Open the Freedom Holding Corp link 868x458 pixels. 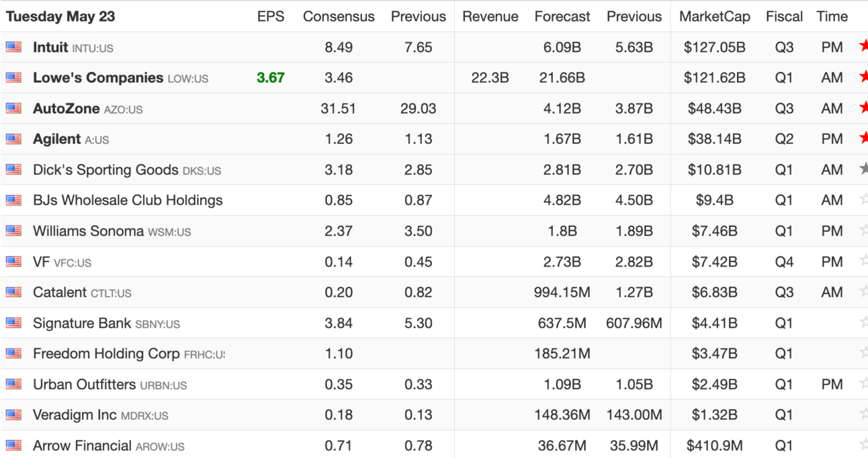[x=106, y=353]
